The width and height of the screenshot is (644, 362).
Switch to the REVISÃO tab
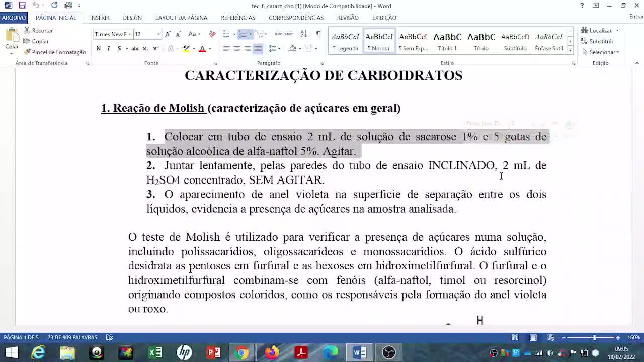tap(348, 18)
